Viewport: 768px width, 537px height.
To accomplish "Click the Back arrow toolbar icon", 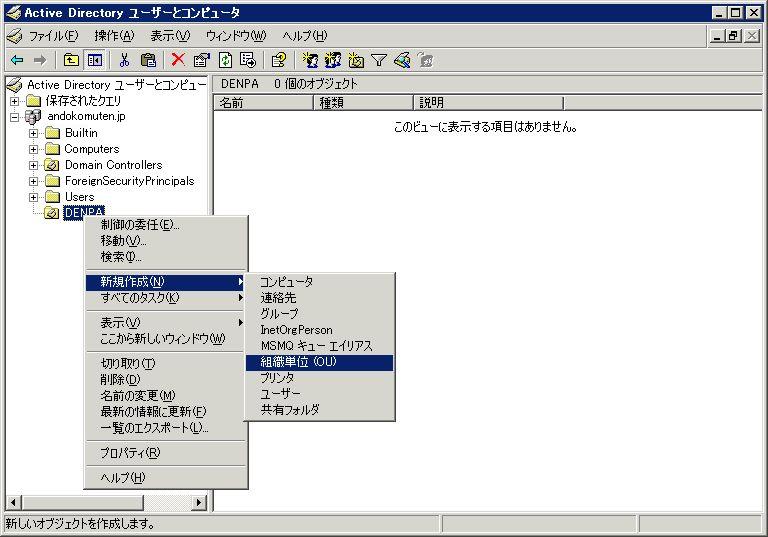I will point(17,60).
